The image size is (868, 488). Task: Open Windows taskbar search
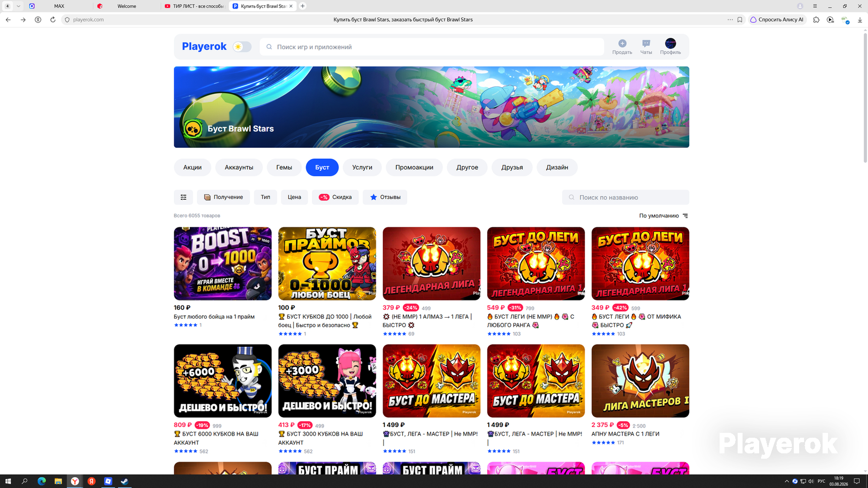pyautogui.click(x=24, y=481)
